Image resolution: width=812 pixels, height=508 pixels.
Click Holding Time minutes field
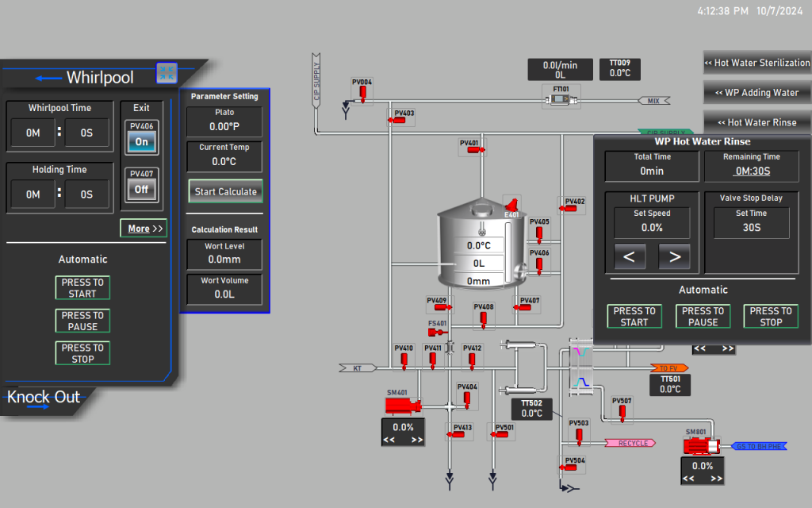[33, 194]
